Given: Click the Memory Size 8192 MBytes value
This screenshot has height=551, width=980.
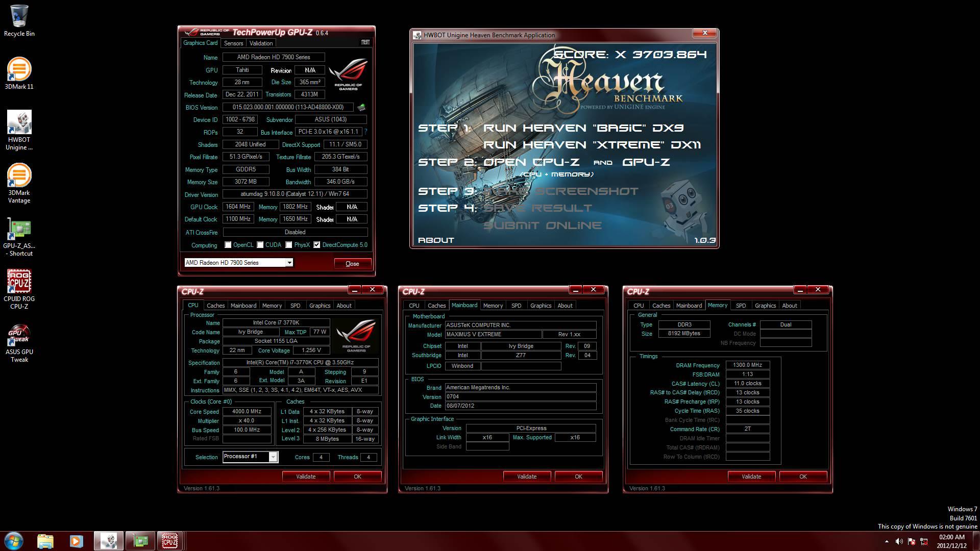Looking at the screenshot, I should (x=684, y=333).
